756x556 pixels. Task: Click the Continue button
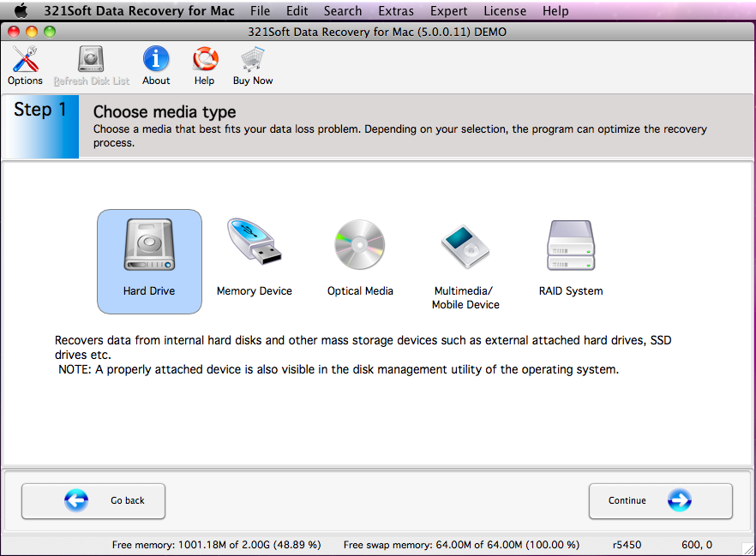[x=661, y=501]
